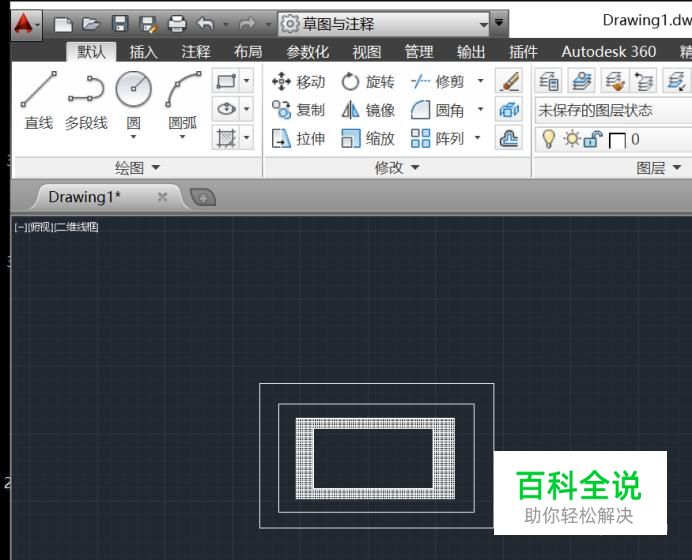Image resolution: width=692 pixels, height=560 pixels.
Task: Click the Mirror (镜像) tool
Action: tap(368, 110)
